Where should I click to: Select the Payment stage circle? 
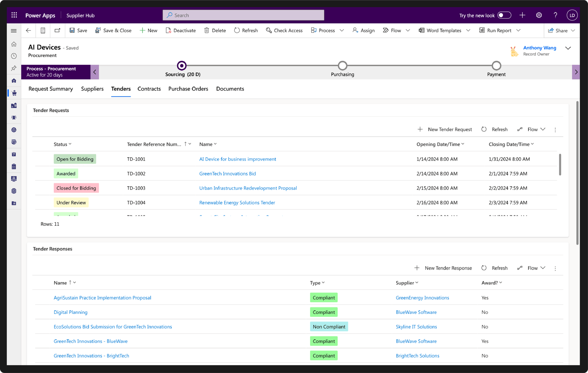[496, 66]
